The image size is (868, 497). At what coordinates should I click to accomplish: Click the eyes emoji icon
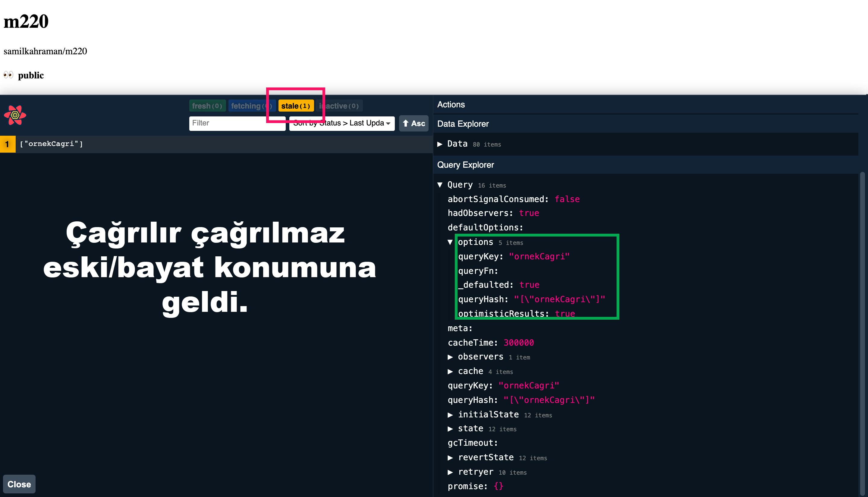8,75
